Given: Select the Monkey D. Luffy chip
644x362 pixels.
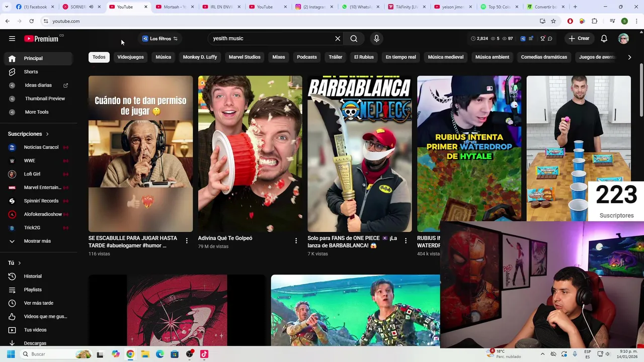Looking at the screenshot, I should tap(200, 57).
